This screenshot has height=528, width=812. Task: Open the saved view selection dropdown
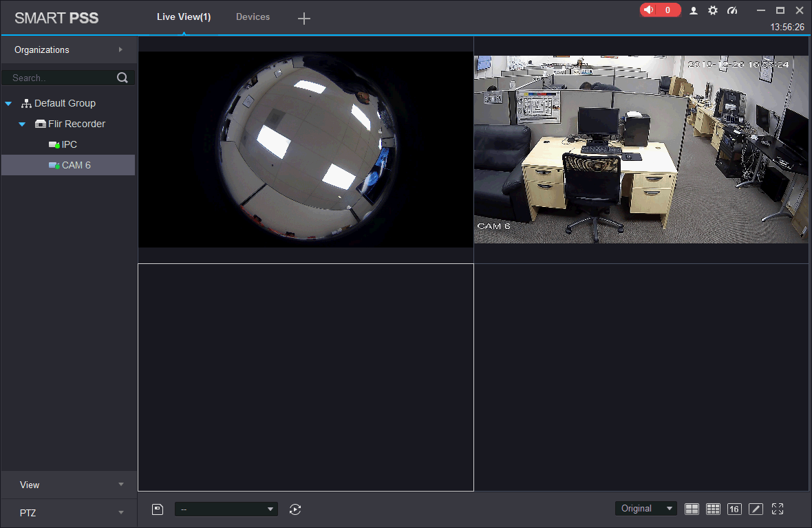226,509
